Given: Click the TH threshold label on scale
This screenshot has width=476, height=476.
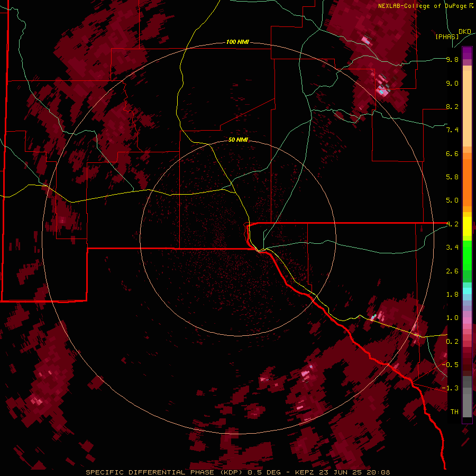Looking at the screenshot, I should click(x=454, y=411).
